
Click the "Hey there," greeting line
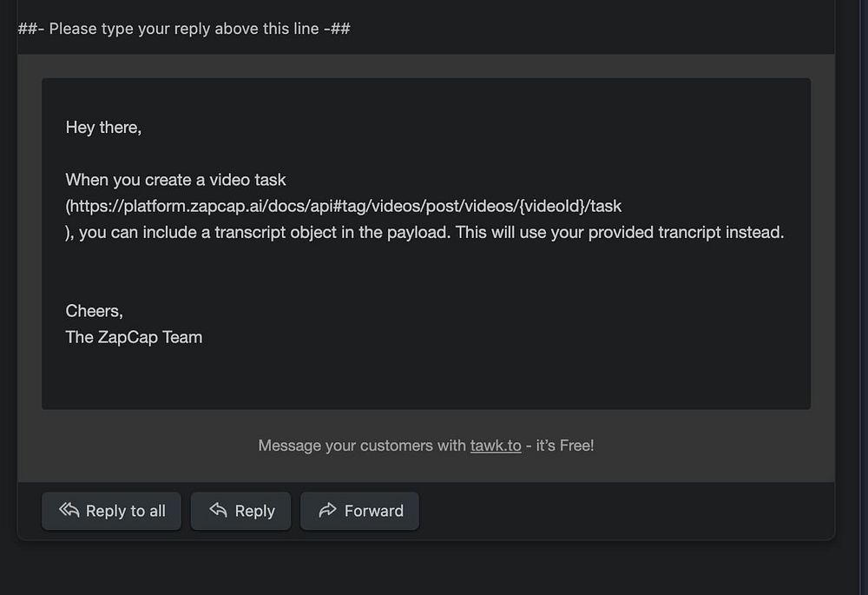(103, 128)
